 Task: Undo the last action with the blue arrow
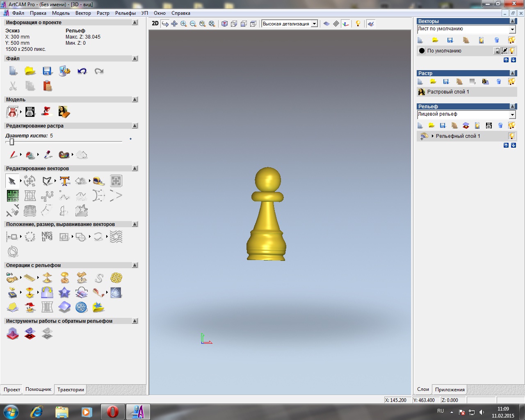tap(82, 71)
